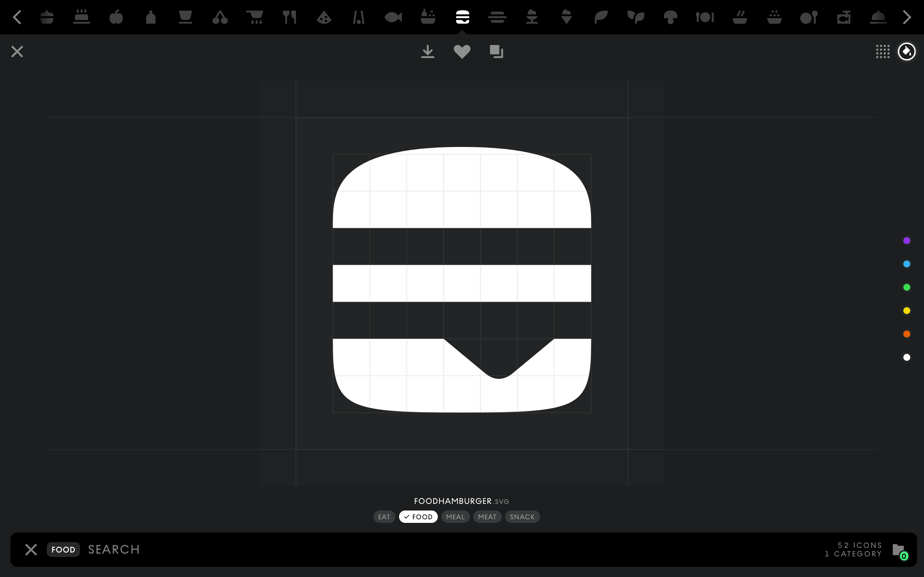Toggle the color fill drop button
This screenshot has width=924, height=577.
coord(906,52)
